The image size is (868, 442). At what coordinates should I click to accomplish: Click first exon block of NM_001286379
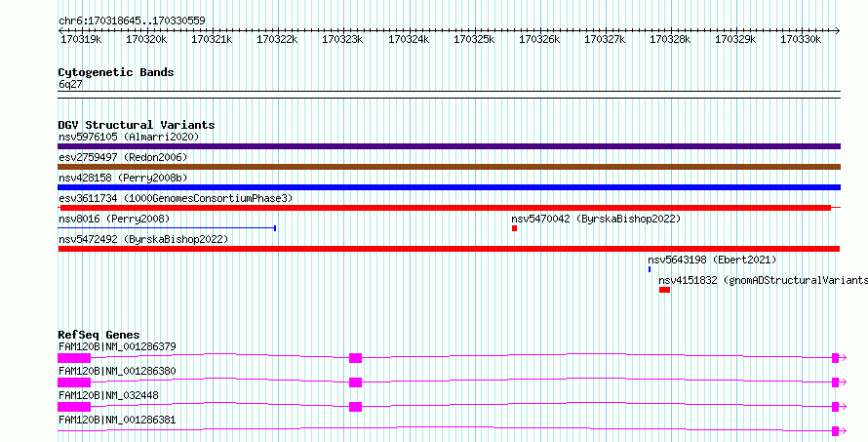pyautogui.click(x=74, y=358)
